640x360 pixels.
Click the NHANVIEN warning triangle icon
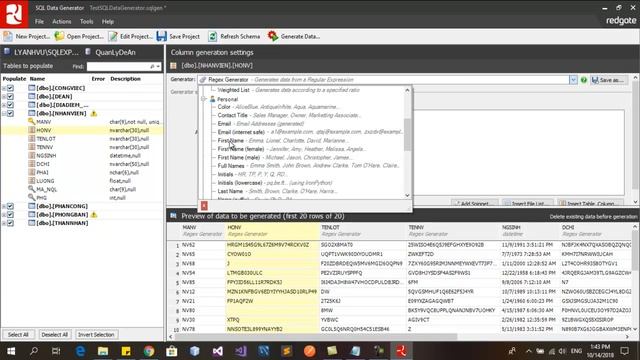point(94,113)
